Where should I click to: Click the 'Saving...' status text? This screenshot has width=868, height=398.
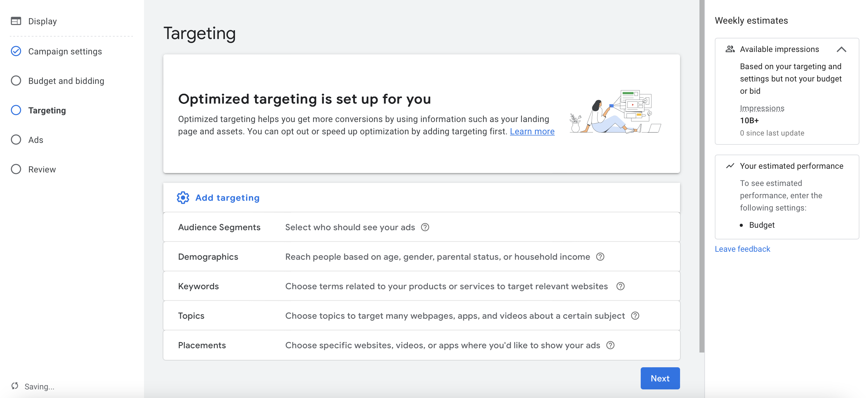(39, 387)
